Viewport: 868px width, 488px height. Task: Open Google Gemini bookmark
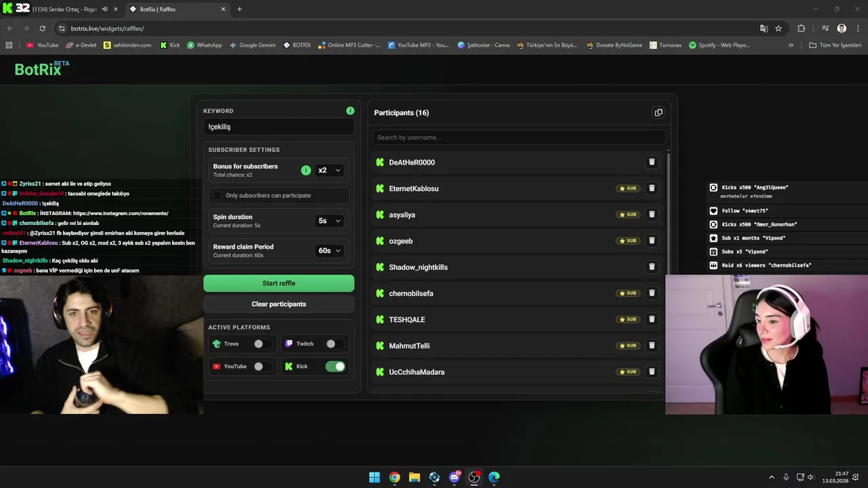pyautogui.click(x=252, y=45)
